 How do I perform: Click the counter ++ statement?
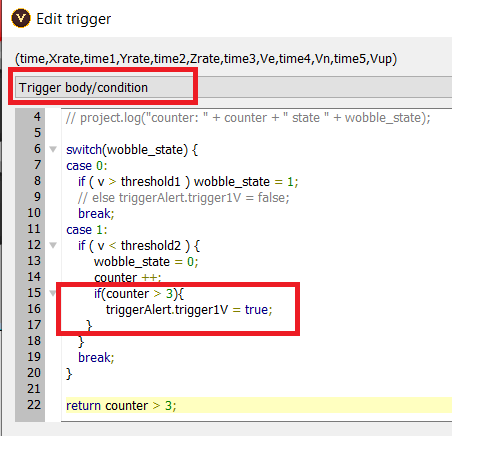128,277
